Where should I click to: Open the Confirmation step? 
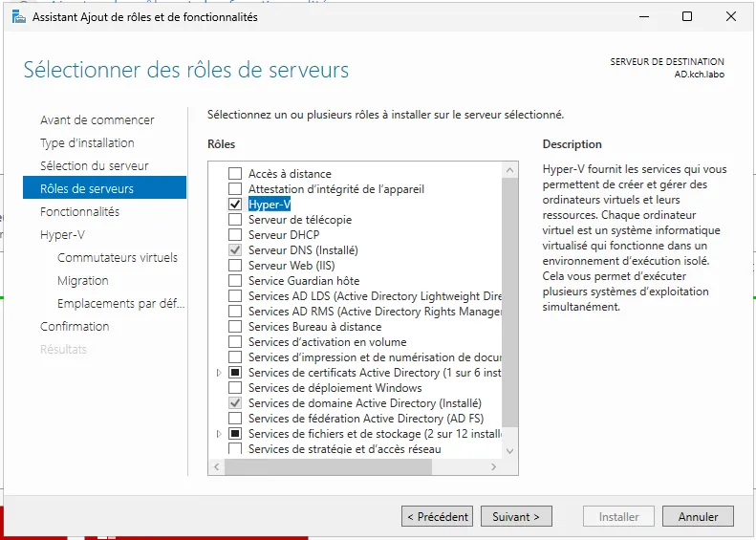click(x=75, y=327)
